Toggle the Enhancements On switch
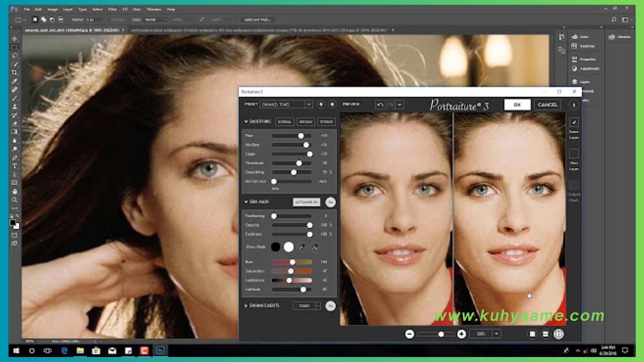This screenshot has height=362, width=644. (x=331, y=306)
